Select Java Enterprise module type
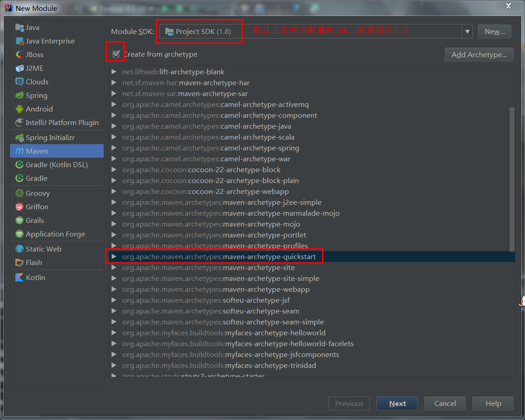 point(57,41)
